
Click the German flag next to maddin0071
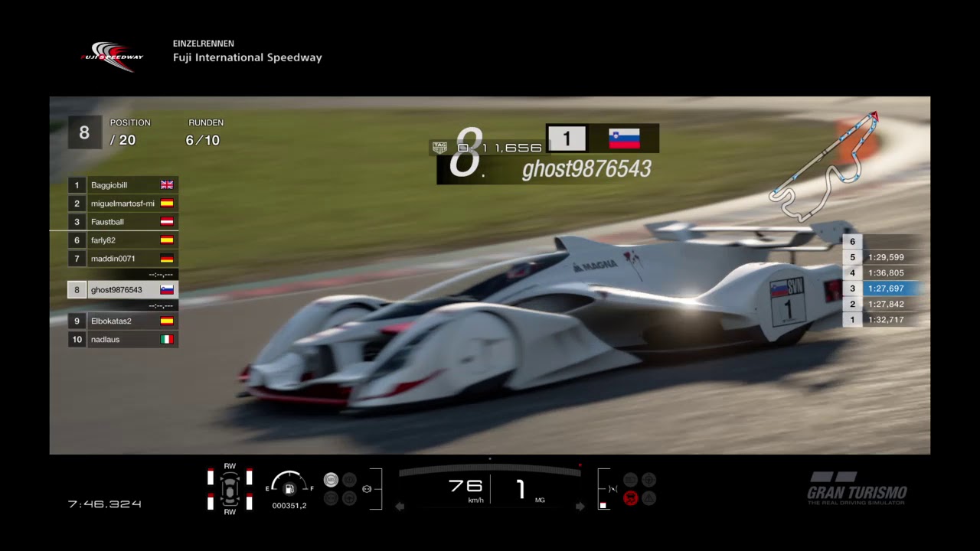167,259
